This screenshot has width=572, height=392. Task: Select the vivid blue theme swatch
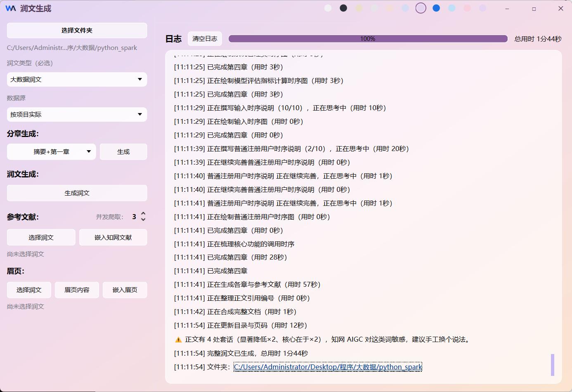tap(436, 8)
